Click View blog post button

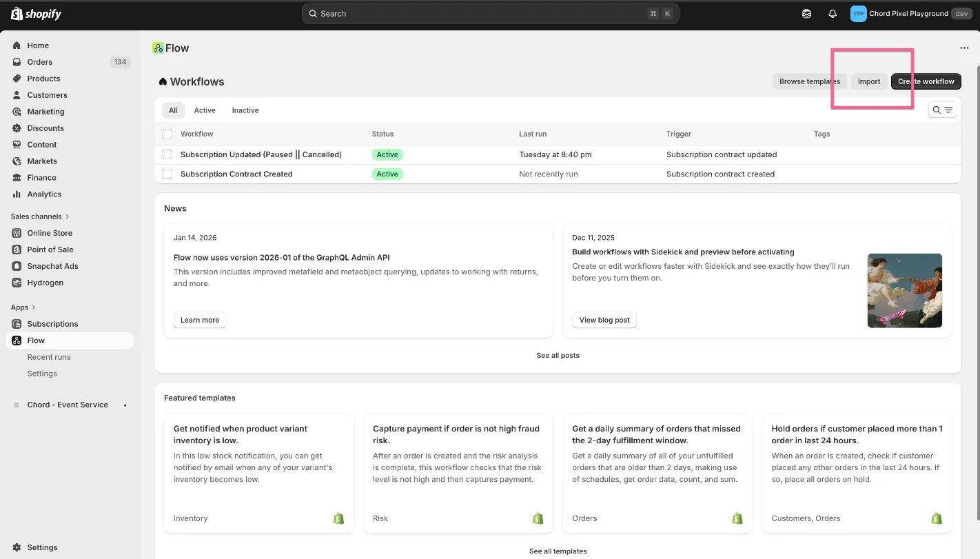604,320
